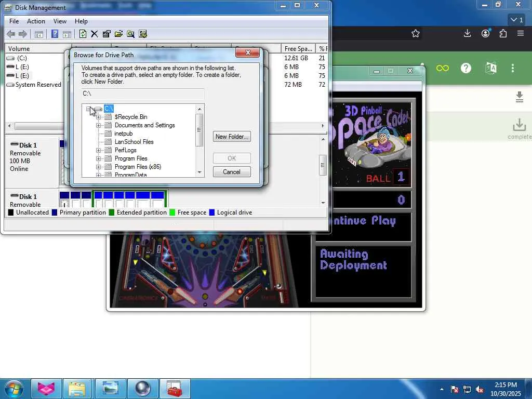
Task: Click the Volume column header
Action: [37, 49]
